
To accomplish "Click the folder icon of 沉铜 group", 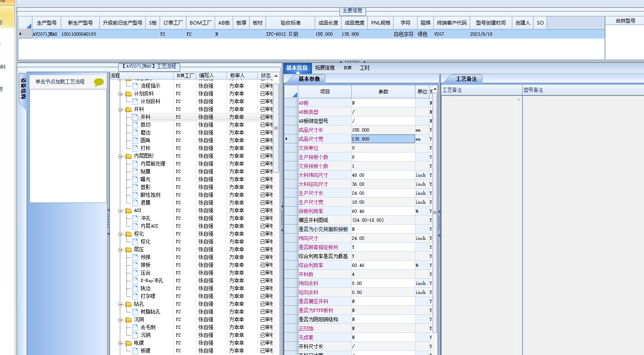I will (x=128, y=319).
